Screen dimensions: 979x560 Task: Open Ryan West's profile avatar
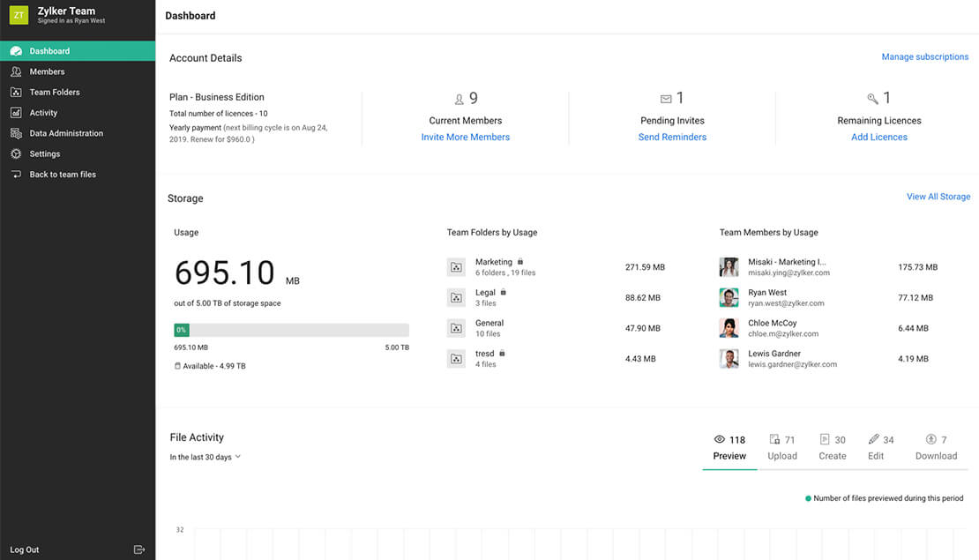[729, 297]
